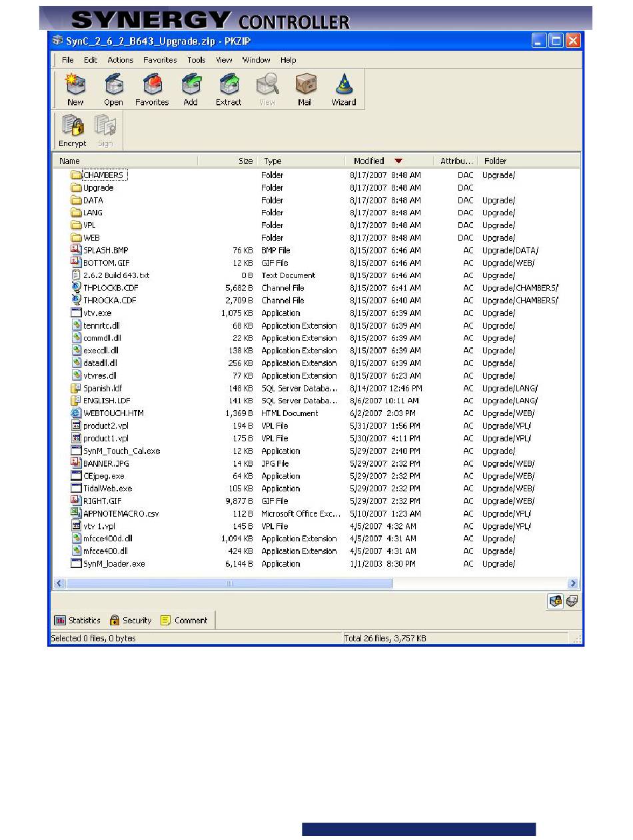Sort by the Name column header
633x840 pixels.
126,161
